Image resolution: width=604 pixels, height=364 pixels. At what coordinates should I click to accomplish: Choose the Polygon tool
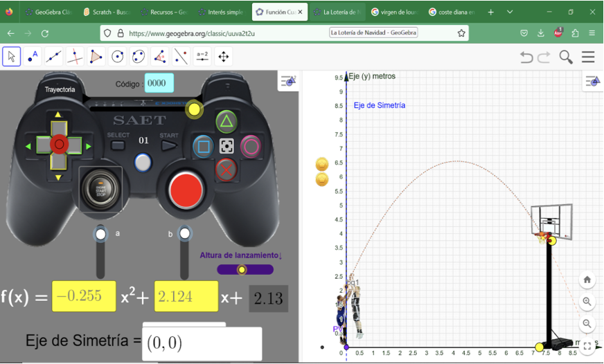pos(96,57)
